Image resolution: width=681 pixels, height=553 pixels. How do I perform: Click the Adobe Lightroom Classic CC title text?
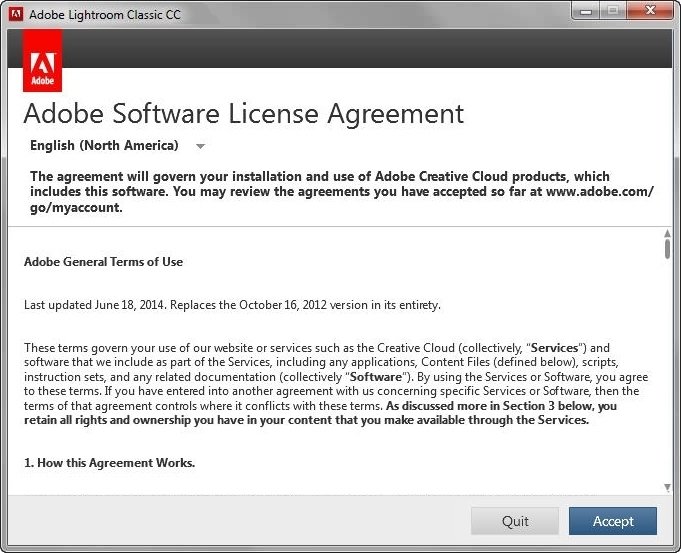[105, 15]
